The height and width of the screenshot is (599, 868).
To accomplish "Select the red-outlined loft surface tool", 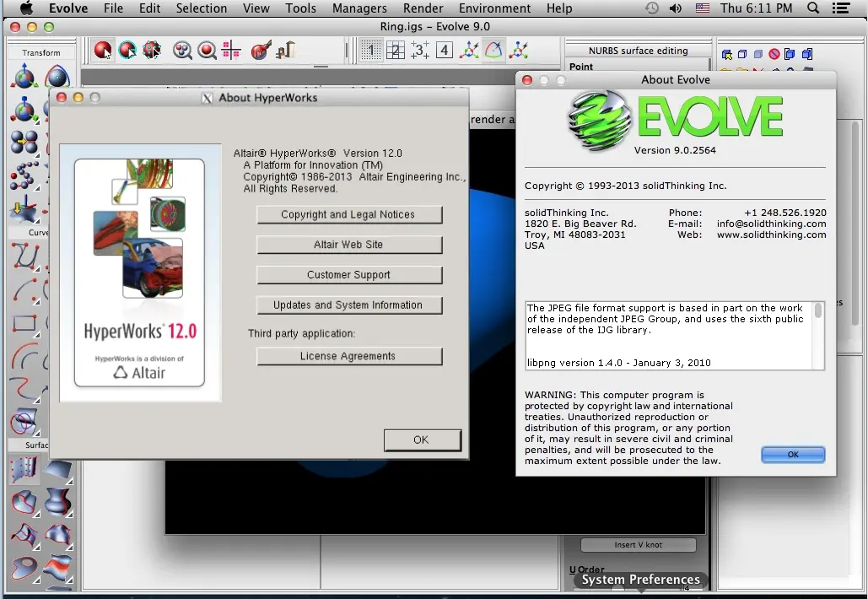I will tap(25, 502).
